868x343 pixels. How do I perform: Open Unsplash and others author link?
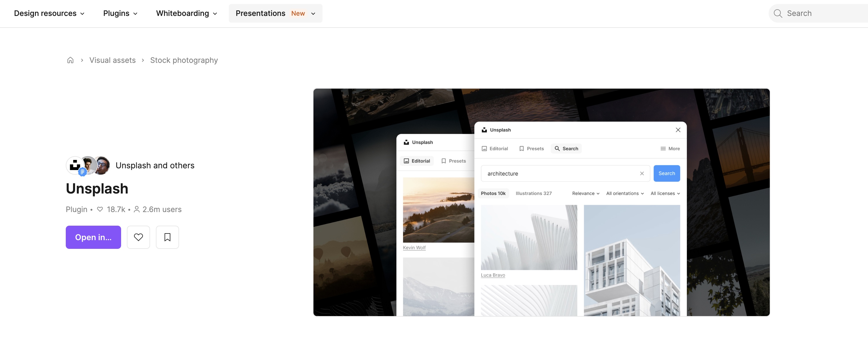coord(155,165)
